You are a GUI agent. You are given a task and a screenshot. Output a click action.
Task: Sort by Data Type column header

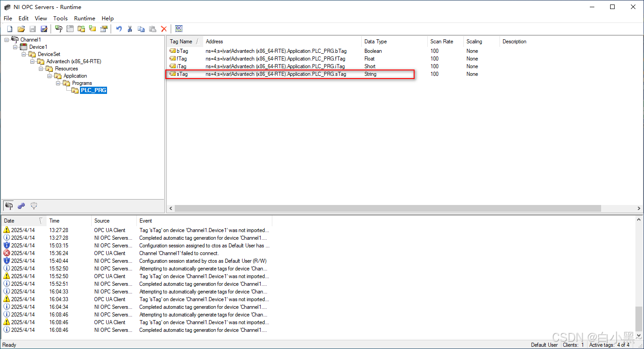(x=394, y=42)
